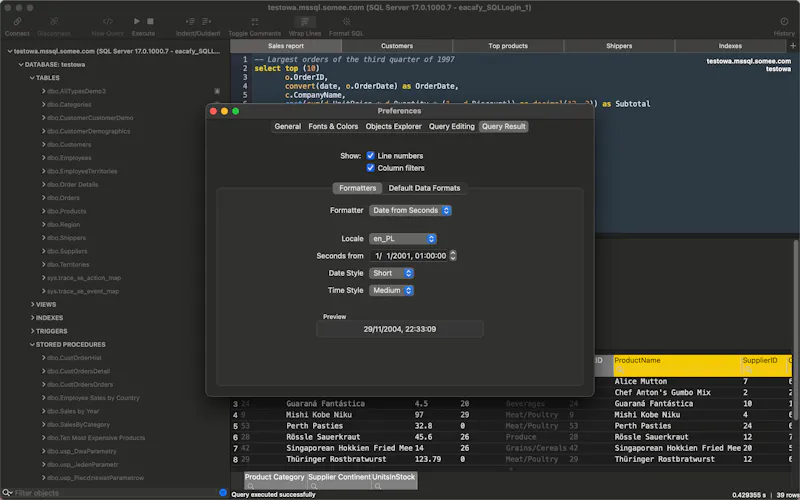Viewport: 800px width, 500px height.
Task: Close the Preferences window
Action: pos(213,111)
